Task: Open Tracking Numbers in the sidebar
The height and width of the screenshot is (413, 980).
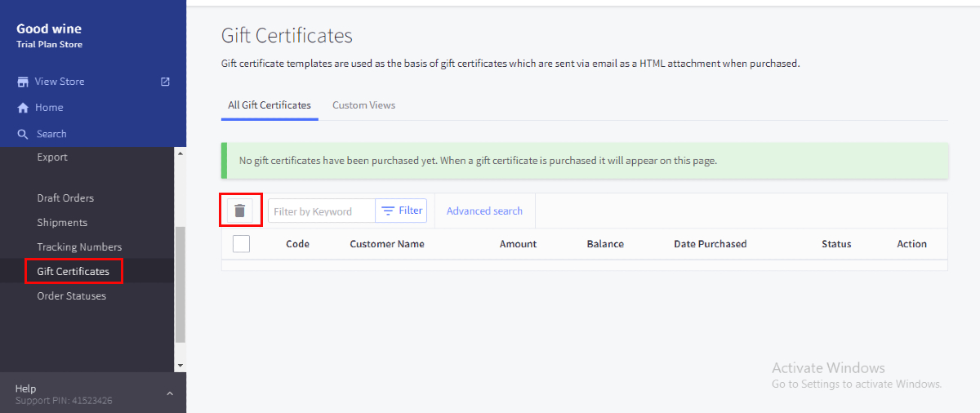Action: pos(79,246)
